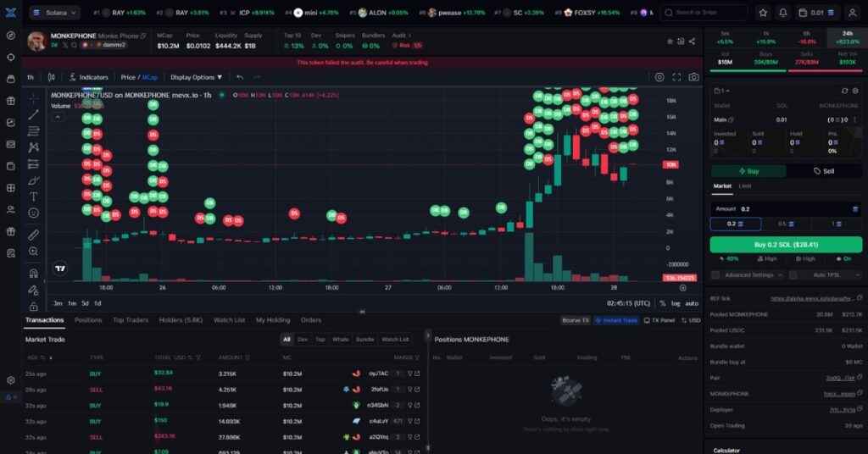
Task: Activate the chart zoom-in magnifier tool
Action: 34,252
